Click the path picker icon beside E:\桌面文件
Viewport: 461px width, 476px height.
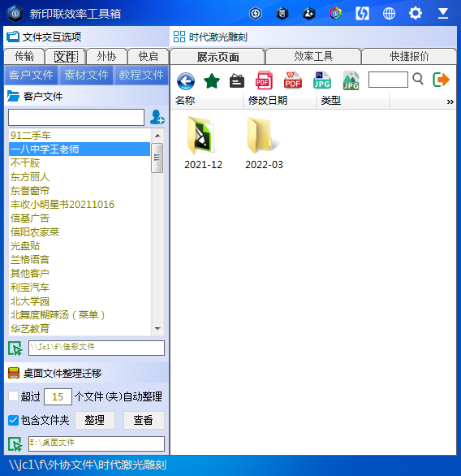[15, 444]
